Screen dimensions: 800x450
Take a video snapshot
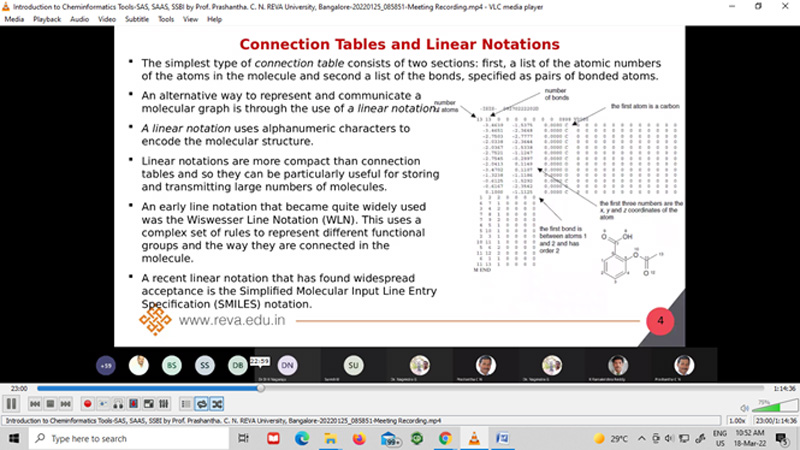pyautogui.click(x=103, y=404)
